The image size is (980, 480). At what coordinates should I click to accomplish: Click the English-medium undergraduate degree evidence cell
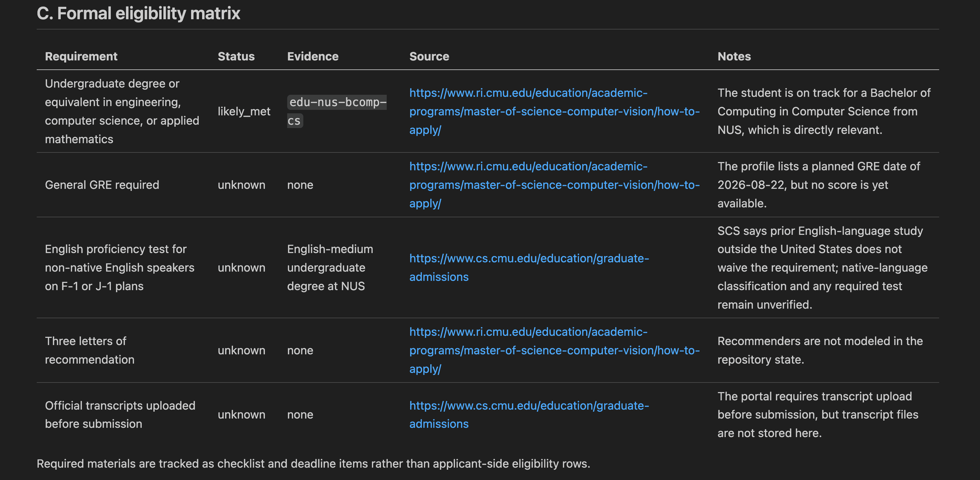click(x=330, y=267)
